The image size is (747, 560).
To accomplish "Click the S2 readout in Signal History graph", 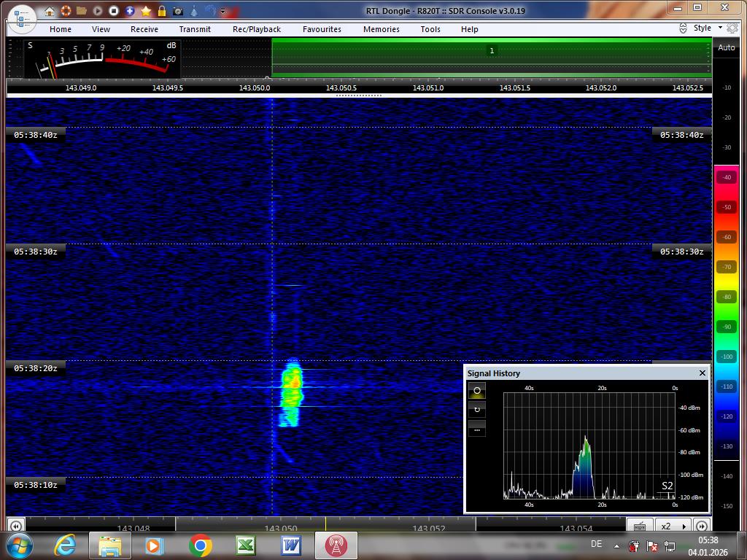I will pyautogui.click(x=667, y=486).
